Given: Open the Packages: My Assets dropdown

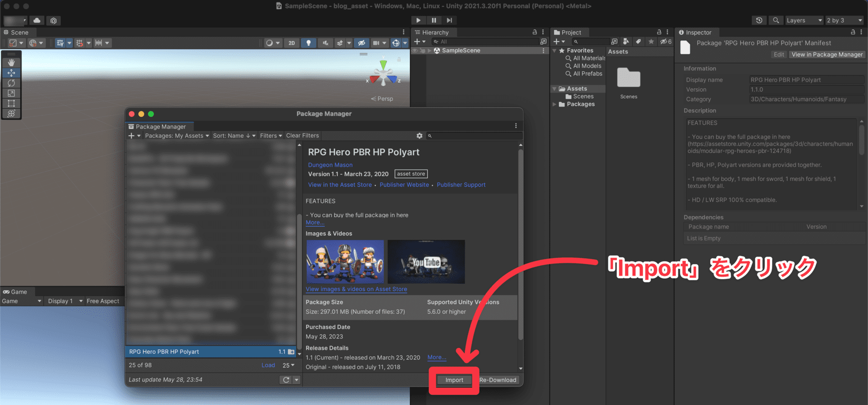Looking at the screenshot, I should pyautogui.click(x=177, y=136).
